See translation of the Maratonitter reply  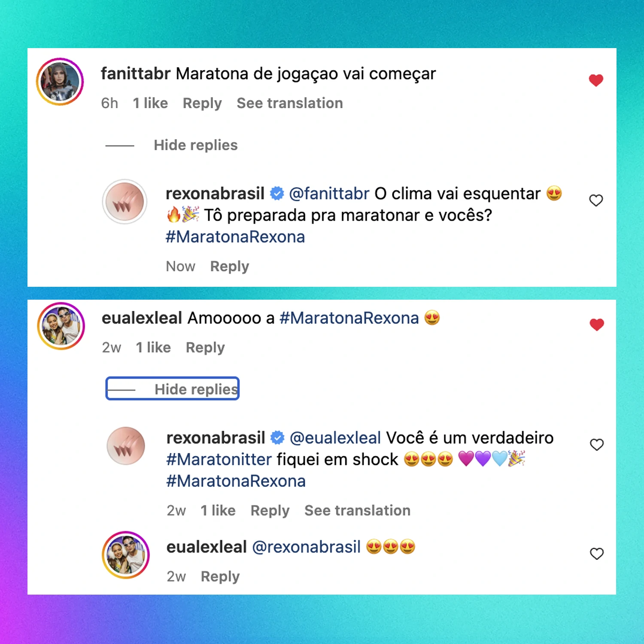(x=357, y=510)
